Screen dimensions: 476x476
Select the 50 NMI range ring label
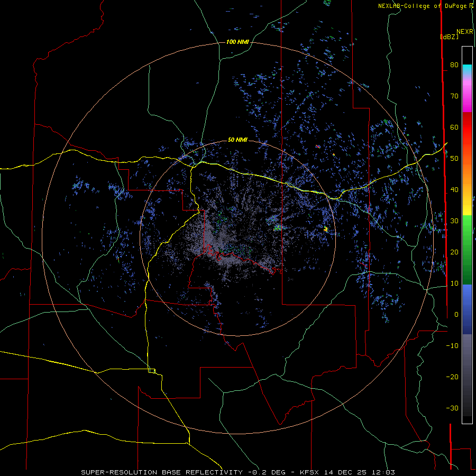[x=237, y=140]
